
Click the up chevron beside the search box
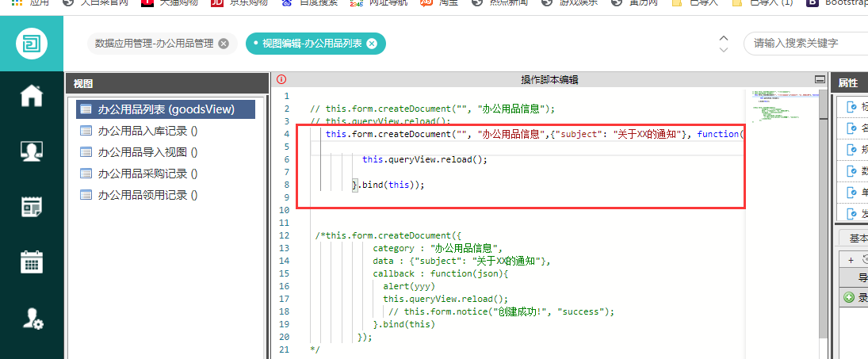(723, 38)
